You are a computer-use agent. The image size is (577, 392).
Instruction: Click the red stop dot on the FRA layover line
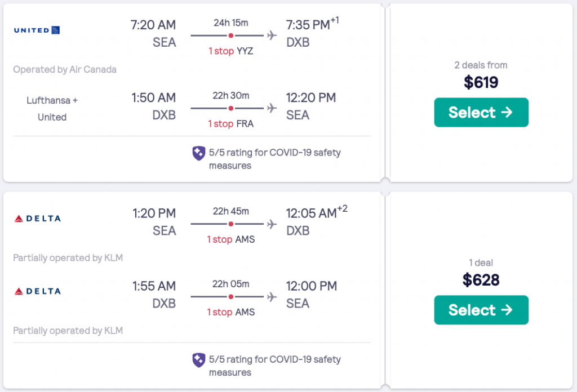230,108
